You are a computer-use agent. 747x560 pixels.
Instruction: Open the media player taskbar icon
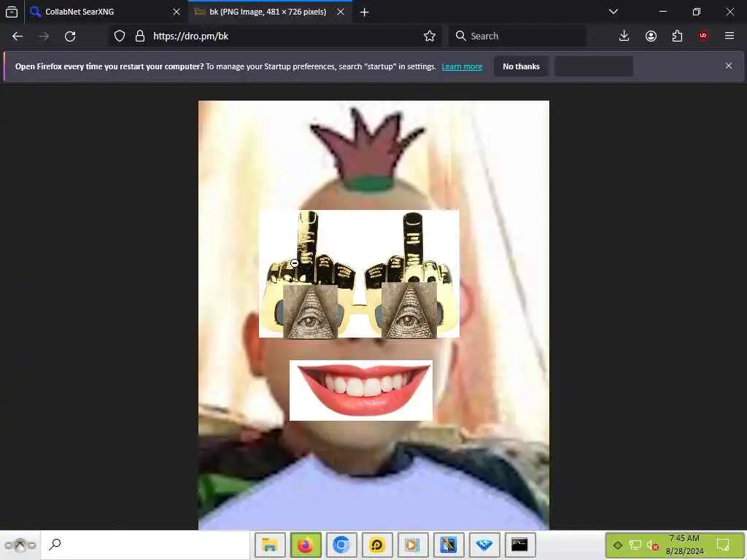413,545
